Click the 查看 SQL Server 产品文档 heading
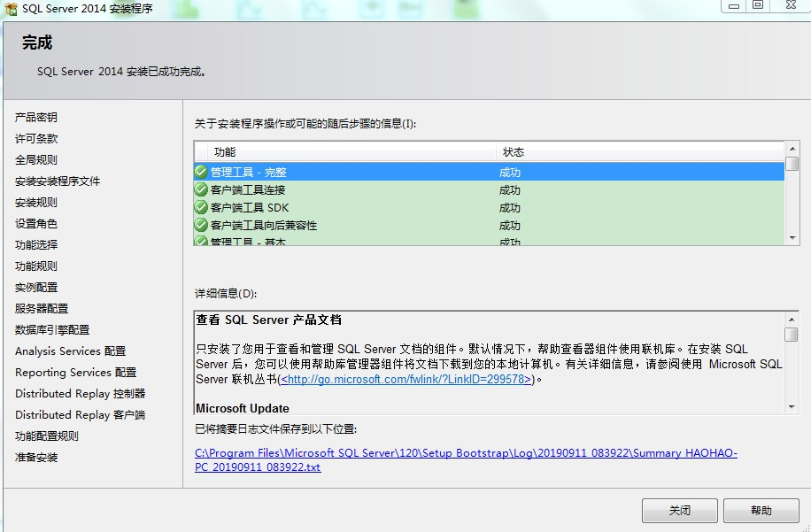The image size is (811, 532). pos(268,320)
